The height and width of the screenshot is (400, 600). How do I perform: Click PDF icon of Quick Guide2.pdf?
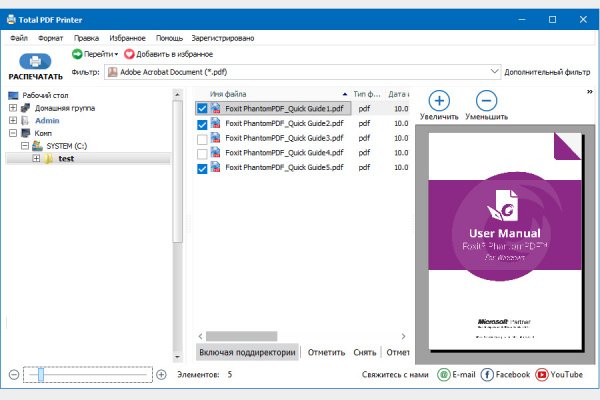[x=216, y=123]
